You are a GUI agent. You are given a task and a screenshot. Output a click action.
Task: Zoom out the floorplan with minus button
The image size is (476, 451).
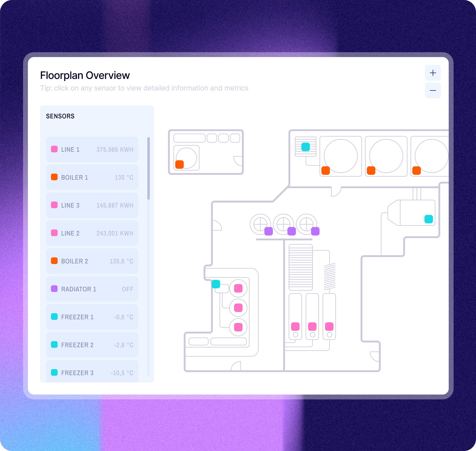click(x=433, y=90)
